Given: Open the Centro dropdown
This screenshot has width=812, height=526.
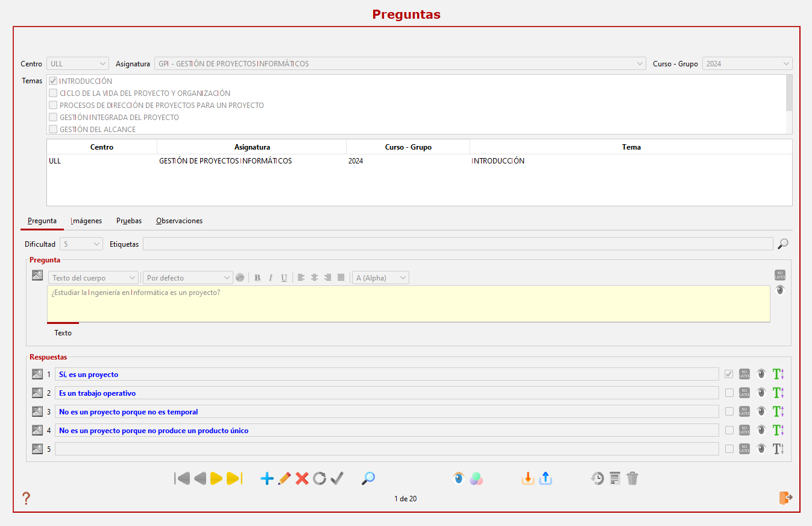Looking at the screenshot, I should click(x=78, y=63).
